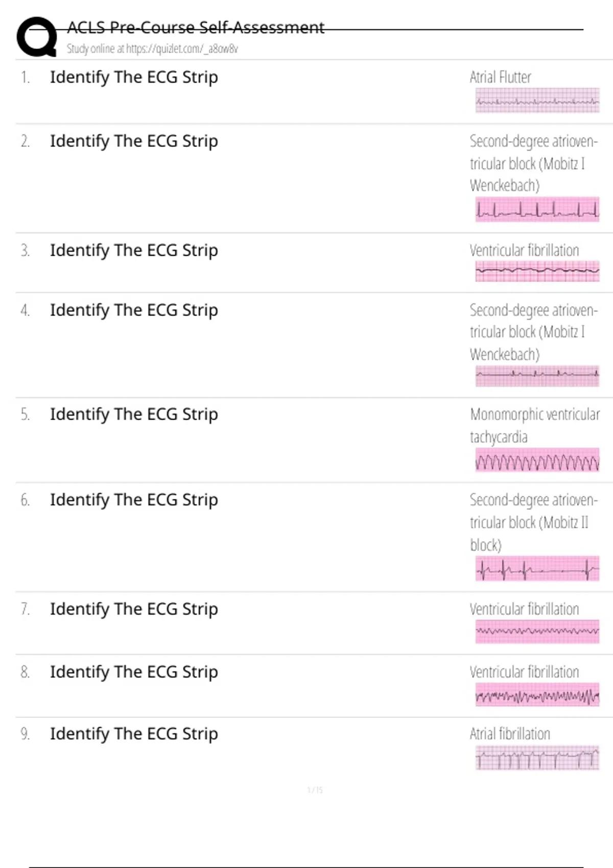Click the Monomorphic ventricular tachycardia strip image
Viewport: 613px width, 868px height.
coord(537,460)
